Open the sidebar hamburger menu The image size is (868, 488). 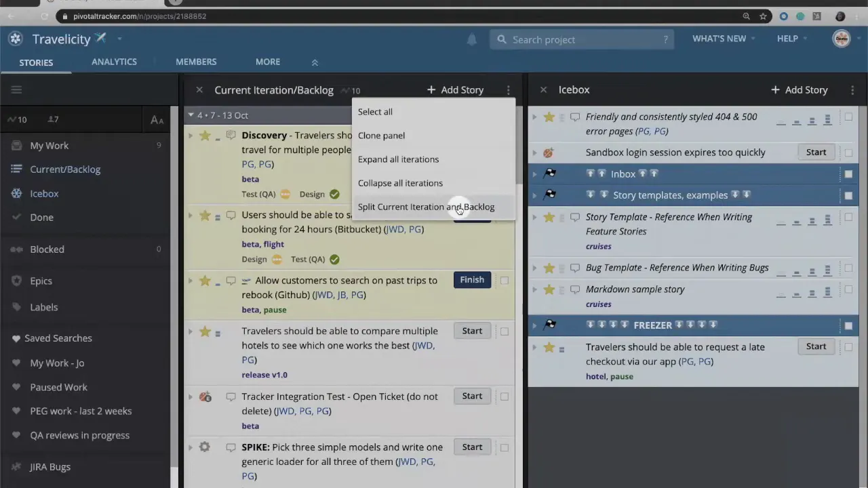16,89
